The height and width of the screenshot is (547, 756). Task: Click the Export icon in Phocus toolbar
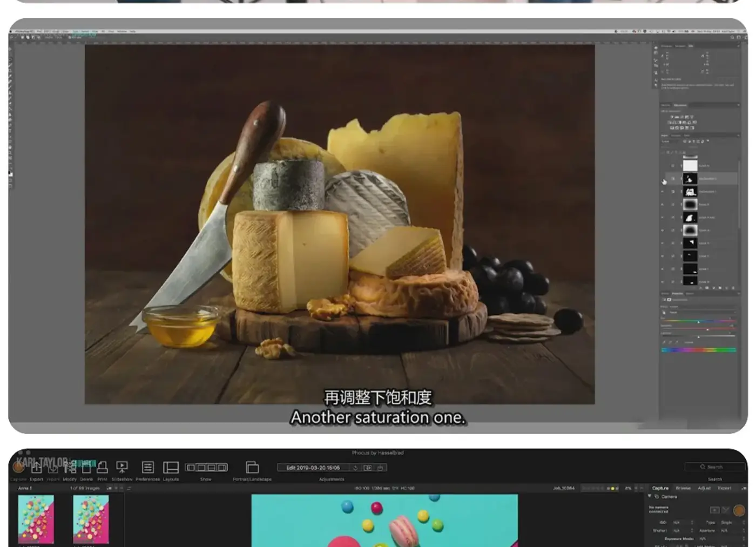pyautogui.click(x=36, y=468)
